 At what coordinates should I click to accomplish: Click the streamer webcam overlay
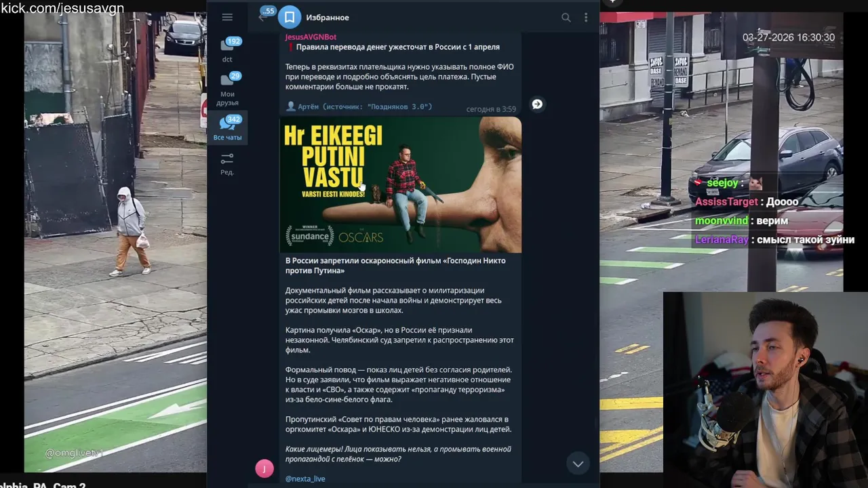tap(766, 390)
